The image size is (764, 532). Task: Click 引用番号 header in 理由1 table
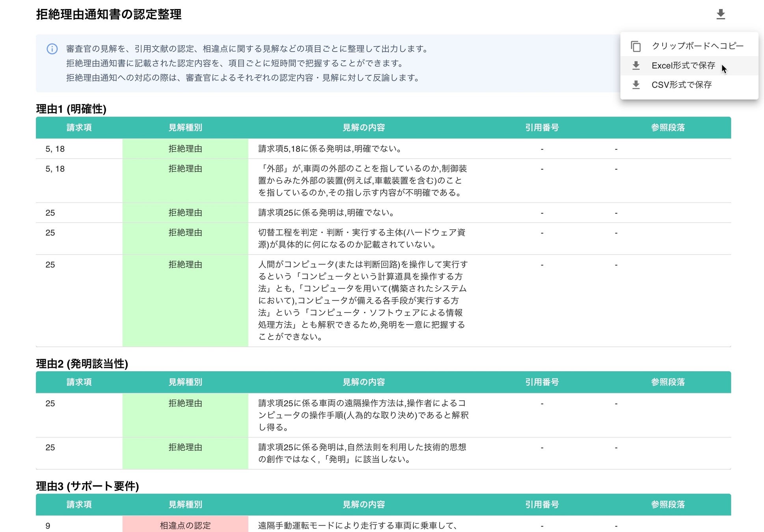point(542,127)
